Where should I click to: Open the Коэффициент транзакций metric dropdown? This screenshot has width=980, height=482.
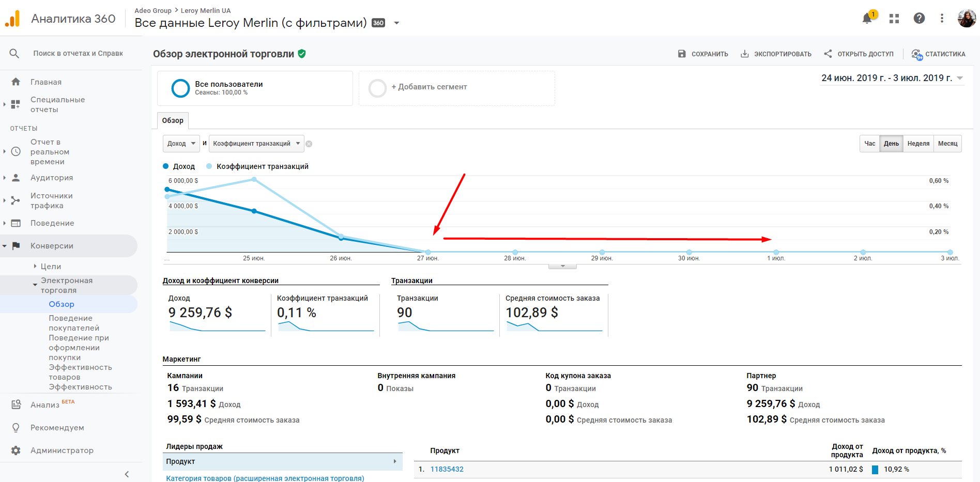[256, 144]
